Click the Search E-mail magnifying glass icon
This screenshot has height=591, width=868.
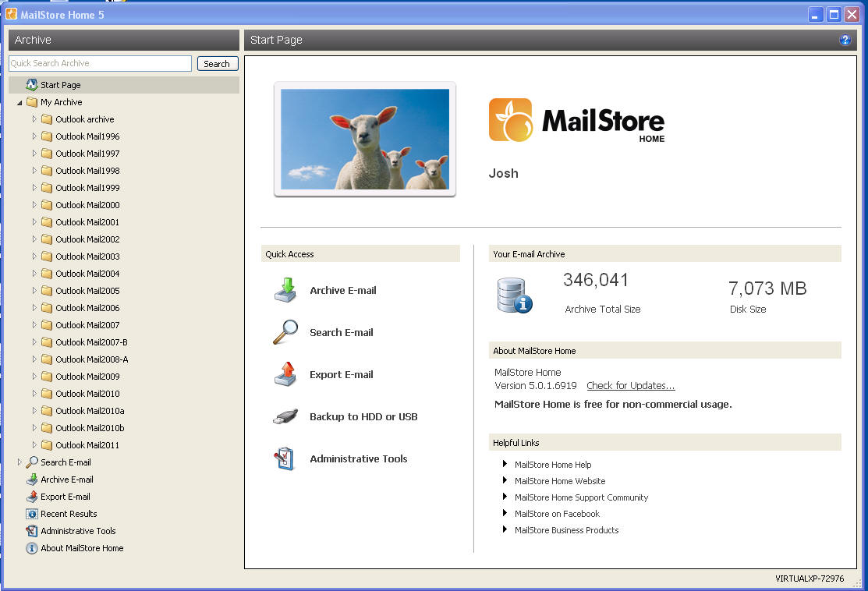(x=285, y=332)
